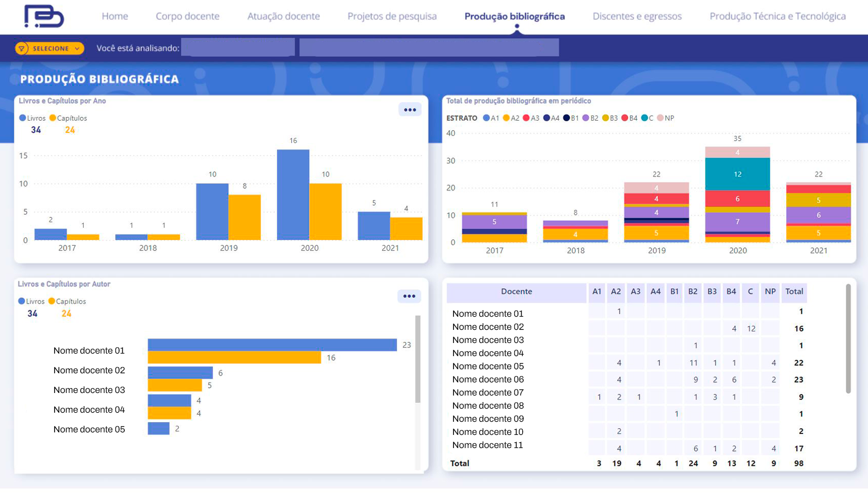Click the second wide blank analysis field
The height and width of the screenshot is (494, 868).
[x=429, y=47]
